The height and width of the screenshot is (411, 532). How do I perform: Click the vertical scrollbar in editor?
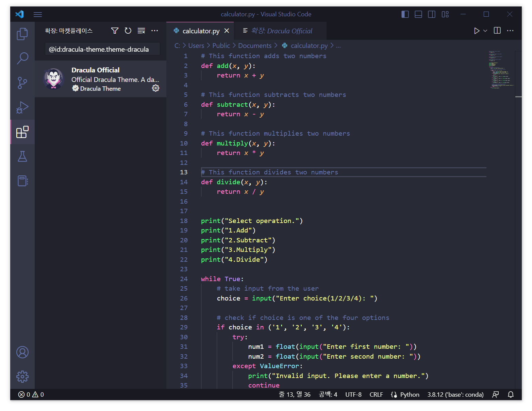tap(518, 220)
